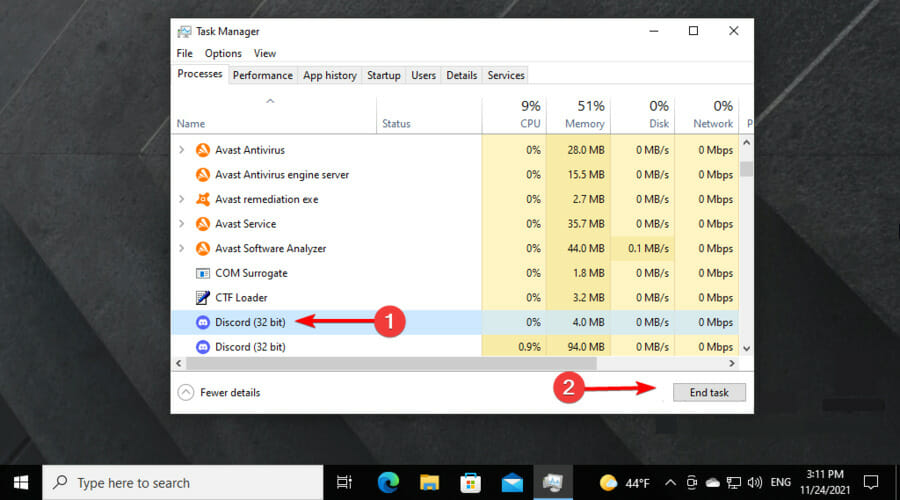900x500 pixels.
Task: Expand the Avast Antivirus process group
Action: click(x=181, y=150)
